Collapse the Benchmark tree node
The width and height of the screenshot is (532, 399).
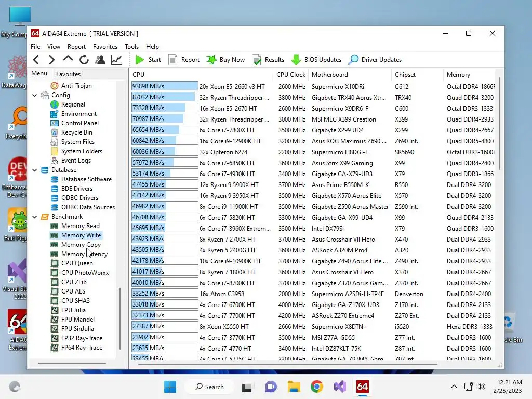point(35,217)
